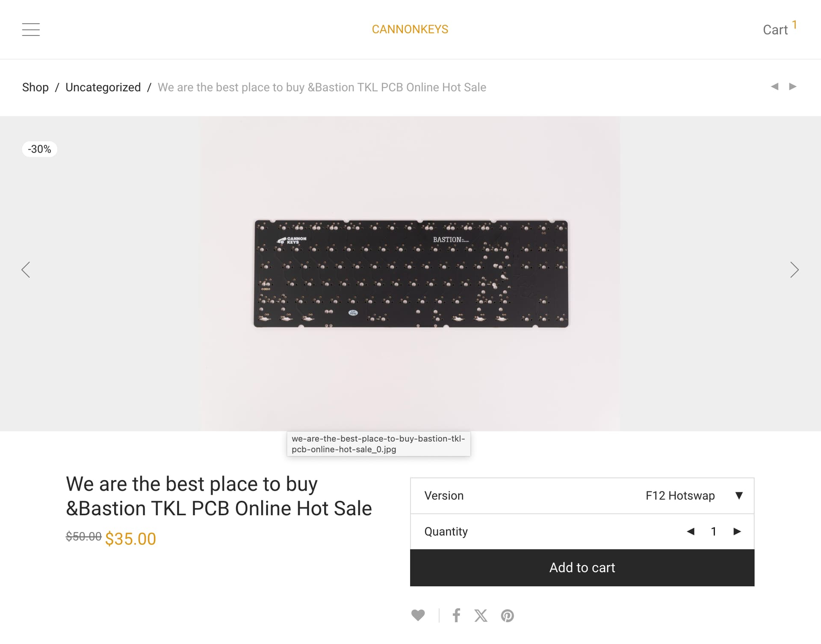Pin product on Pinterest
This screenshot has height=644, width=821.
click(507, 615)
